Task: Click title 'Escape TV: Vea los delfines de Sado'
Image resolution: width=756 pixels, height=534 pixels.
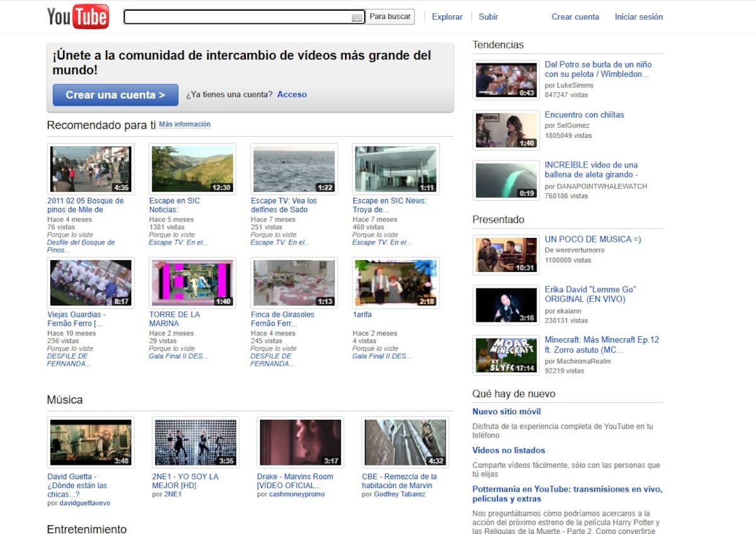Action: tap(283, 205)
